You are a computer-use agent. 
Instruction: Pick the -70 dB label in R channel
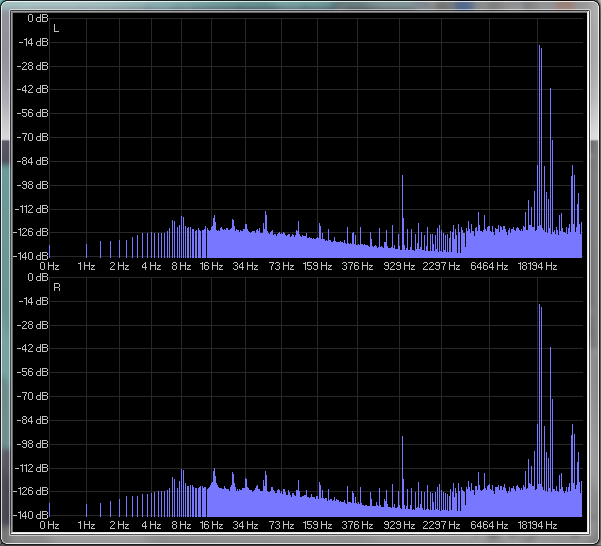pyautogui.click(x=33, y=396)
